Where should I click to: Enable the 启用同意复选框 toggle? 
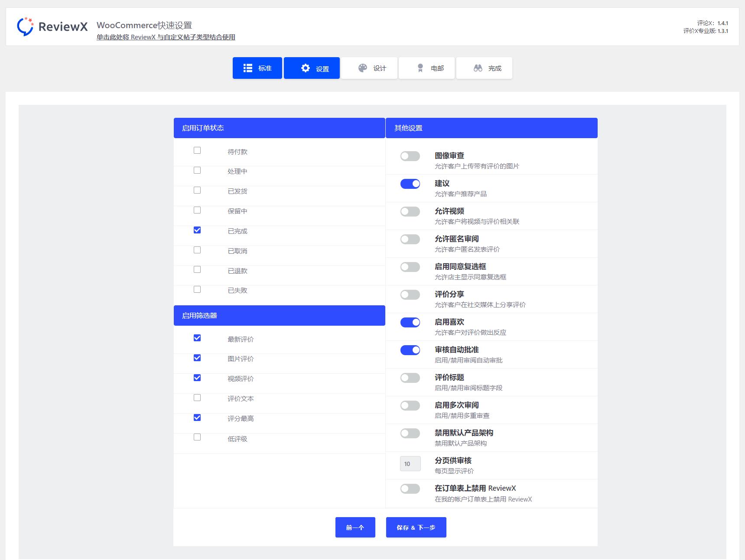tap(410, 267)
